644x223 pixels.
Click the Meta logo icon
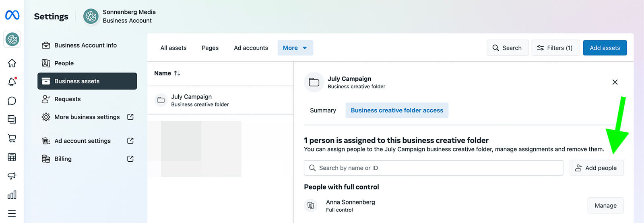point(12,15)
